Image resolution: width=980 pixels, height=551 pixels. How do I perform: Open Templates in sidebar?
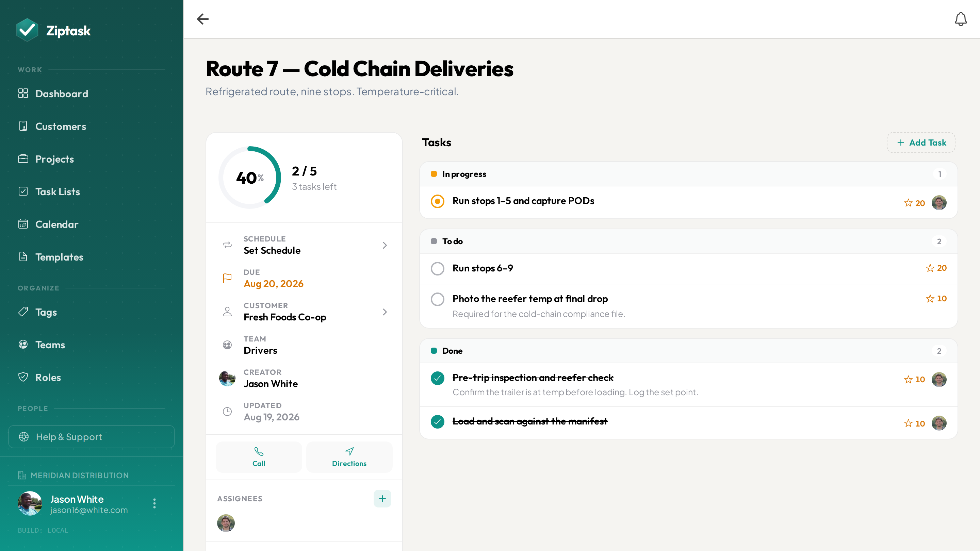pyautogui.click(x=91, y=257)
